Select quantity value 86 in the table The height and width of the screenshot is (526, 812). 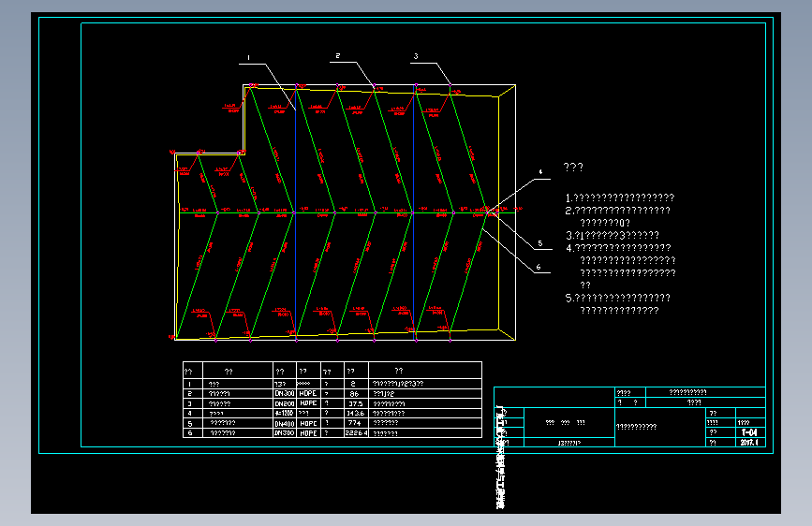point(354,393)
